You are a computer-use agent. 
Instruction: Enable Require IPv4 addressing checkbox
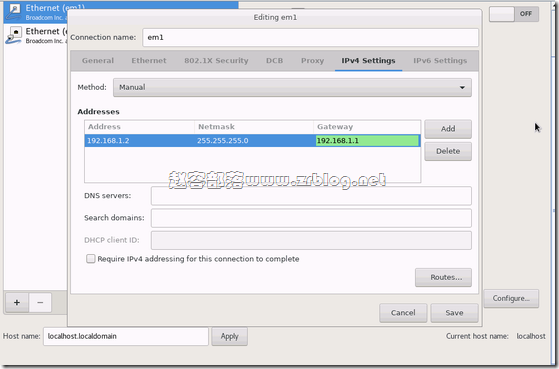click(x=91, y=258)
